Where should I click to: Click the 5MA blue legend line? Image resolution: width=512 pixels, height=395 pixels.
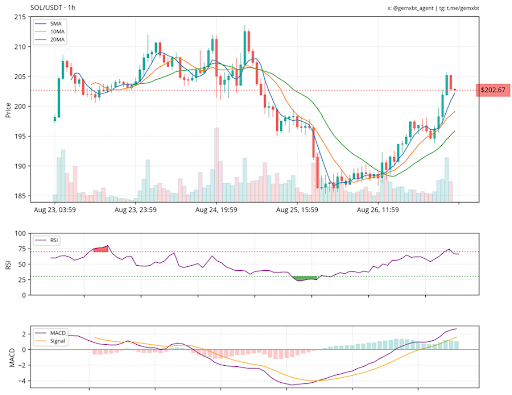point(40,24)
